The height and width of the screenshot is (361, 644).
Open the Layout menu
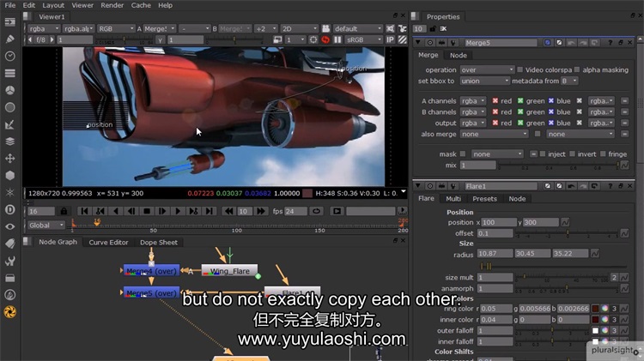[53, 5]
